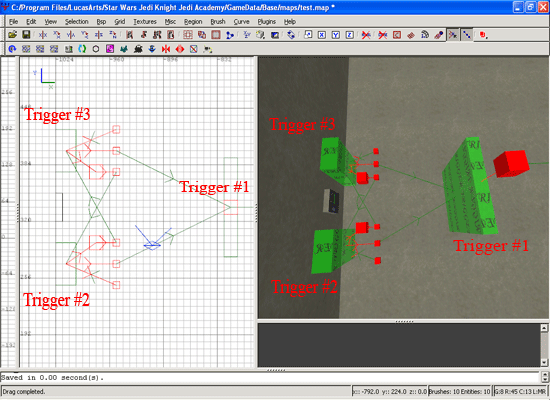
Task: Click the green circular arrows icon
Action: pyautogui.click(x=82, y=49)
